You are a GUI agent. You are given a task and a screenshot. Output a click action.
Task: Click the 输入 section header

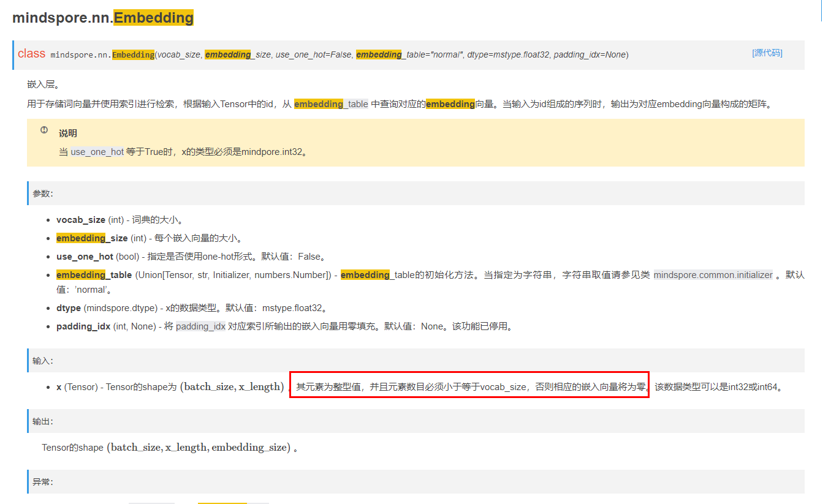coord(415,361)
